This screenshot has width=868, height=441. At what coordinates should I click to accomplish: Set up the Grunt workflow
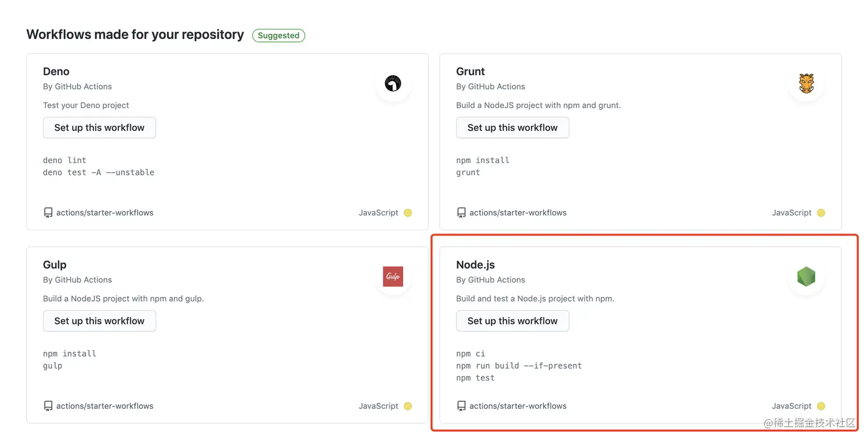click(x=512, y=127)
